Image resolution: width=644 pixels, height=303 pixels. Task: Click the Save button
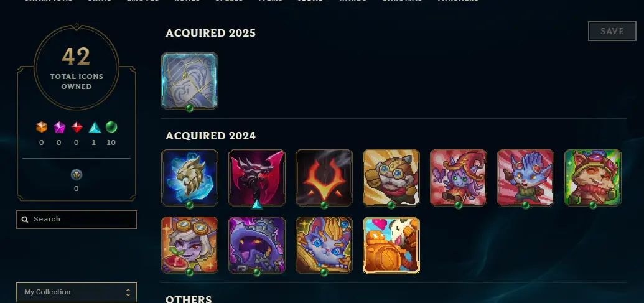[x=612, y=31]
